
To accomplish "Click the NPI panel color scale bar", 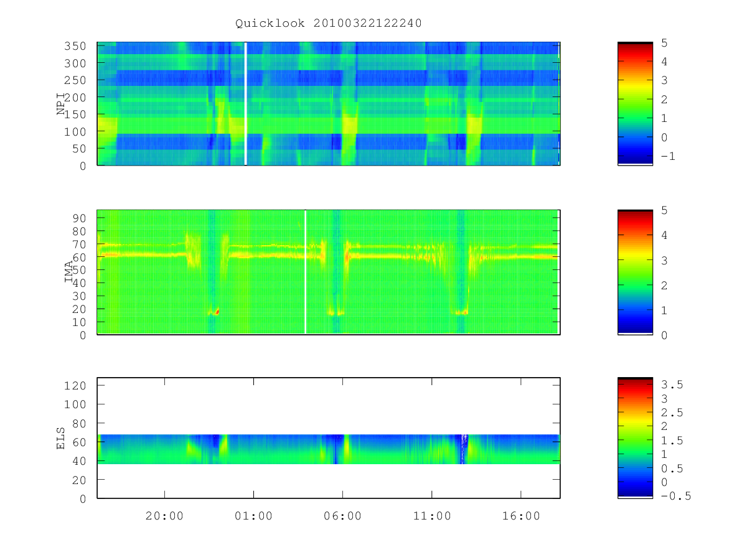I will point(635,104).
